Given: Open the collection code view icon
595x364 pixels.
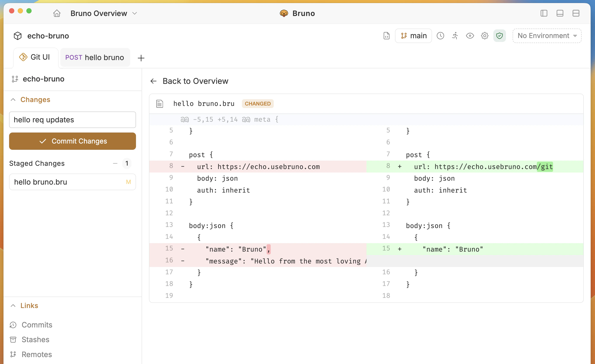Looking at the screenshot, I should pos(386,35).
